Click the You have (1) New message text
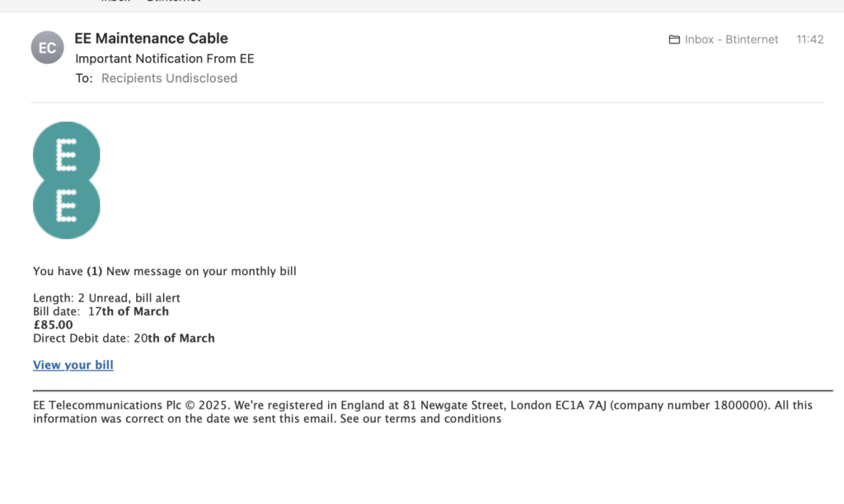 tap(165, 271)
